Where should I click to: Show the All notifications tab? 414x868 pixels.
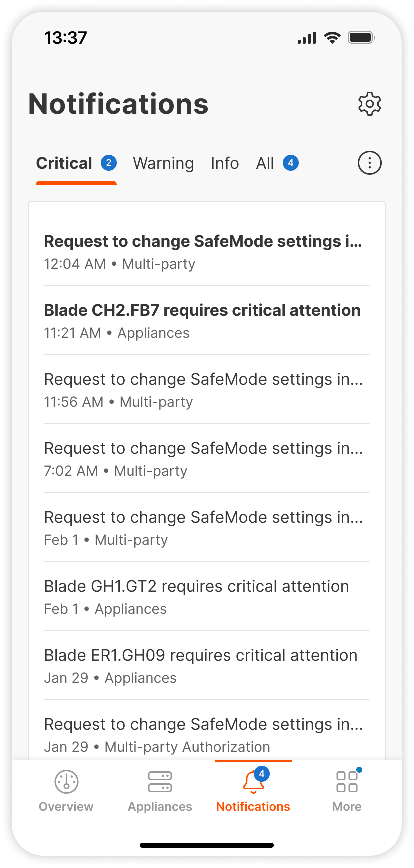coord(265,163)
